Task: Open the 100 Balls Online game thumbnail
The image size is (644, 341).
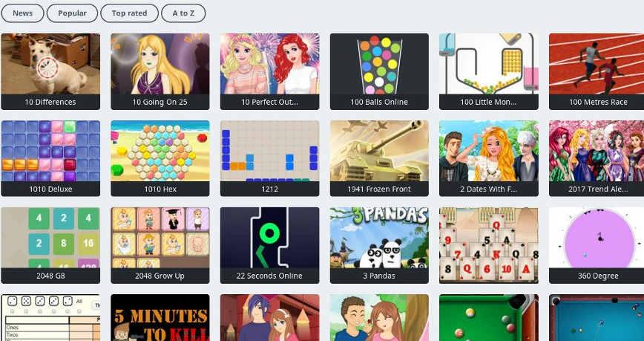Action: (379, 64)
